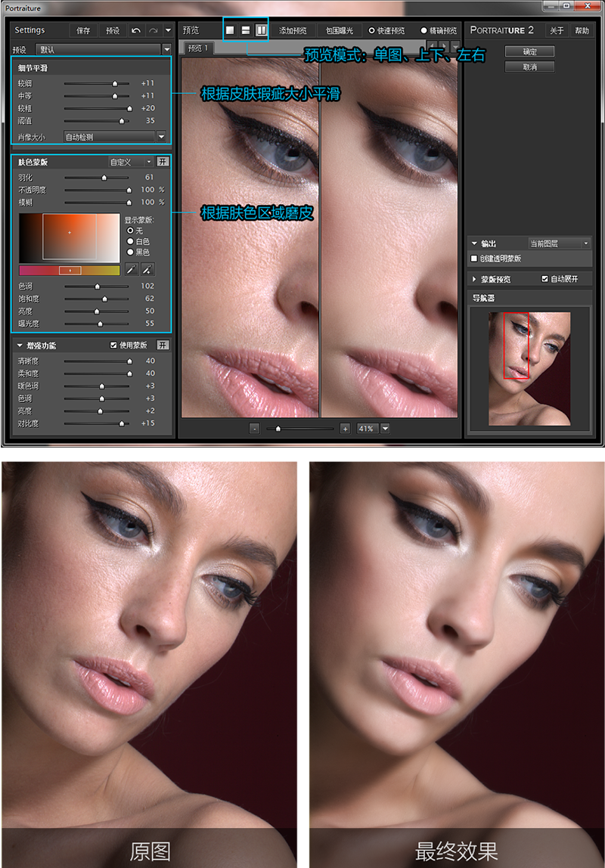605x868 pixels.
Task: Click the 保存 button
Action: [83, 30]
